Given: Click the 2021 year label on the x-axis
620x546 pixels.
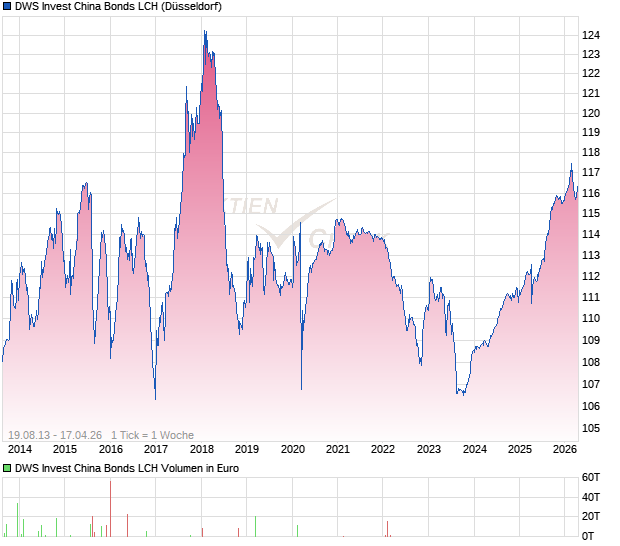Looking at the screenshot, I should 338,450.
